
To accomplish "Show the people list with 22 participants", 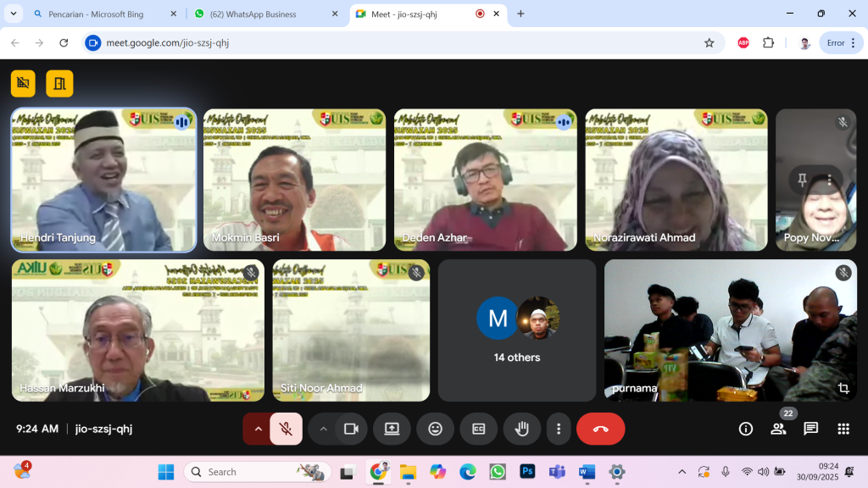I will coord(778,429).
